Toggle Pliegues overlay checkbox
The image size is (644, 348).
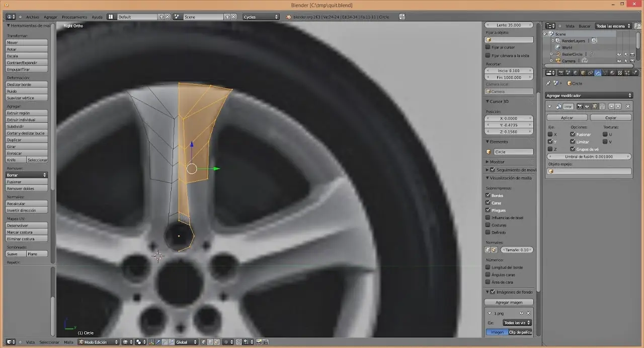(x=488, y=210)
